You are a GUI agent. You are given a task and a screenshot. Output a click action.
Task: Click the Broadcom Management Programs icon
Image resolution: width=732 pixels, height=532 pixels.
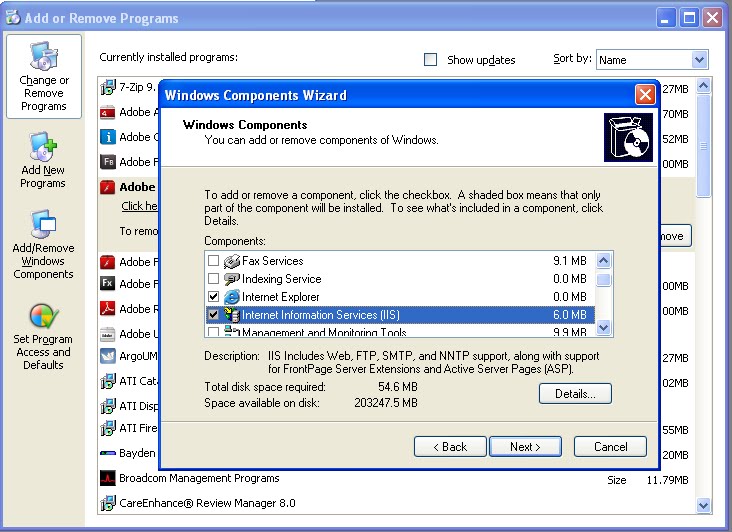click(x=108, y=478)
